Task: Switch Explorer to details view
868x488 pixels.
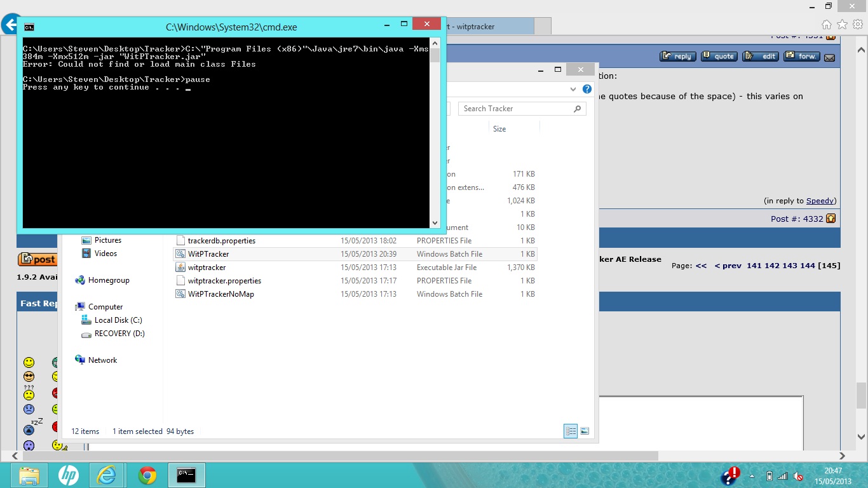Action: [x=571, y=431]
